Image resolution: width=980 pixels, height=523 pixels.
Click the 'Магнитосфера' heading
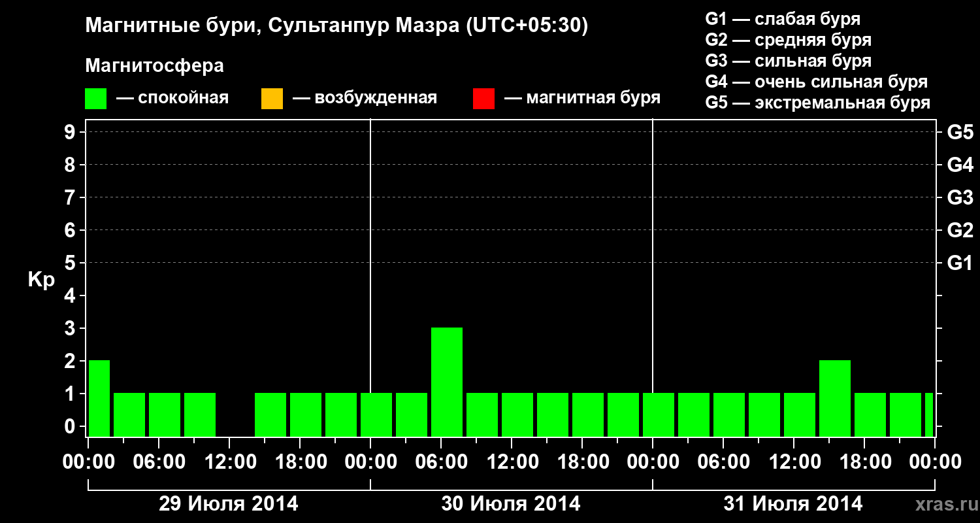(155, 66)
